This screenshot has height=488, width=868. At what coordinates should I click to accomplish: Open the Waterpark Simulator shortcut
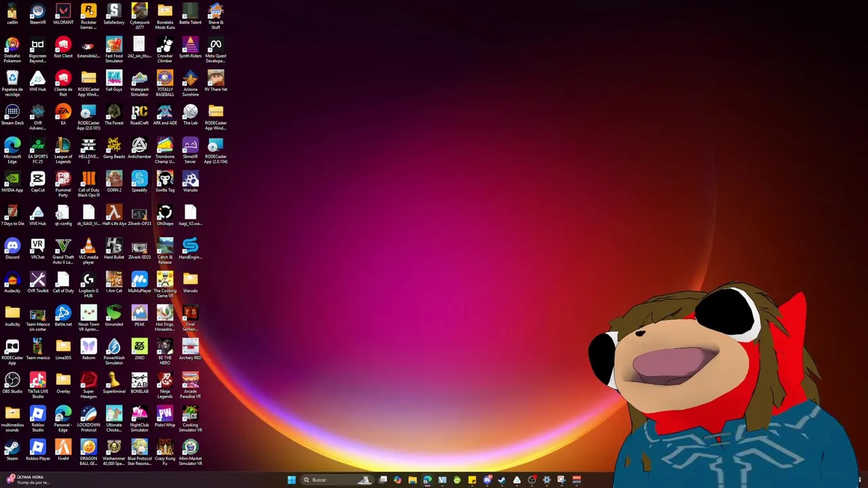pyautogui.click(x=140, y=83)
